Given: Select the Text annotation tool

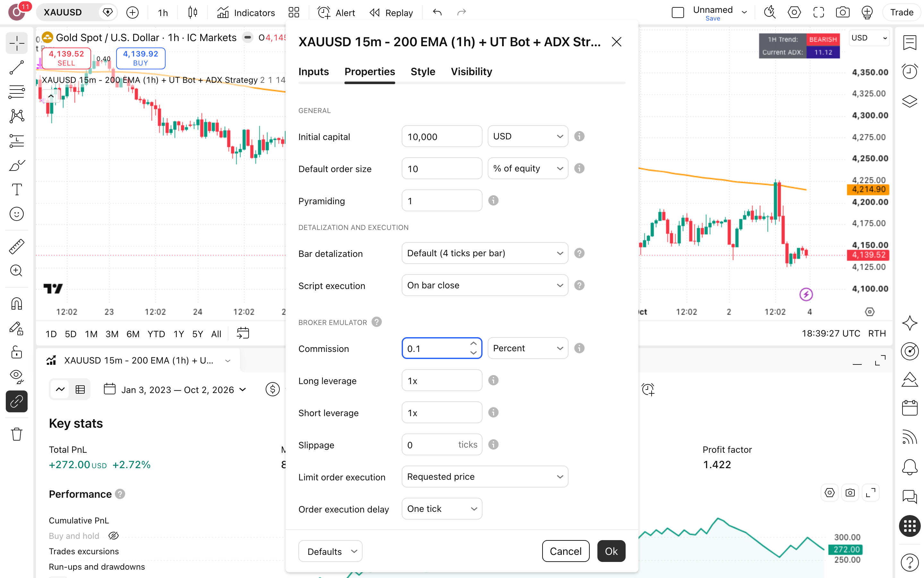Looking at the screenshot, I should pyautogui.click(x=16, y=189).
